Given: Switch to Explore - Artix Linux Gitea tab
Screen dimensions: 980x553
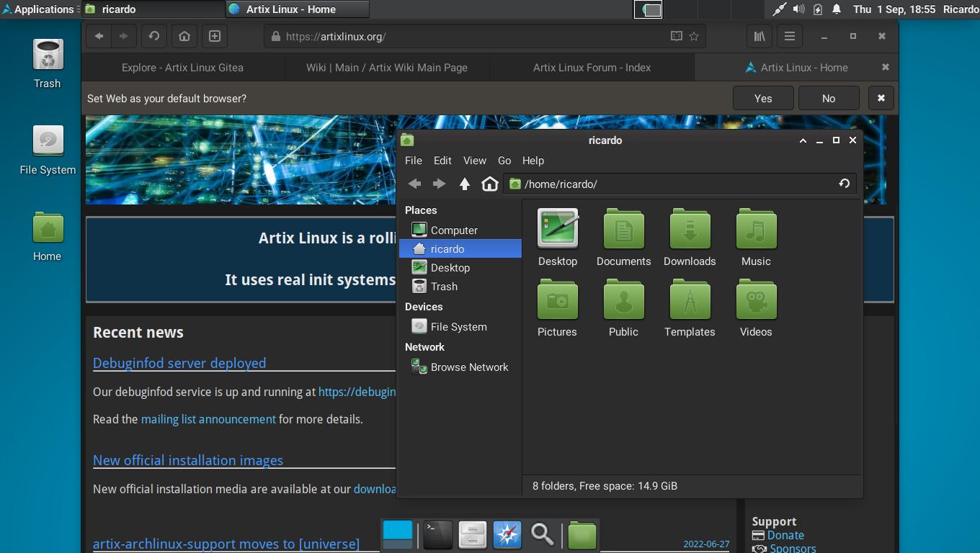Looking at the screenshot, I should [182, 68].
